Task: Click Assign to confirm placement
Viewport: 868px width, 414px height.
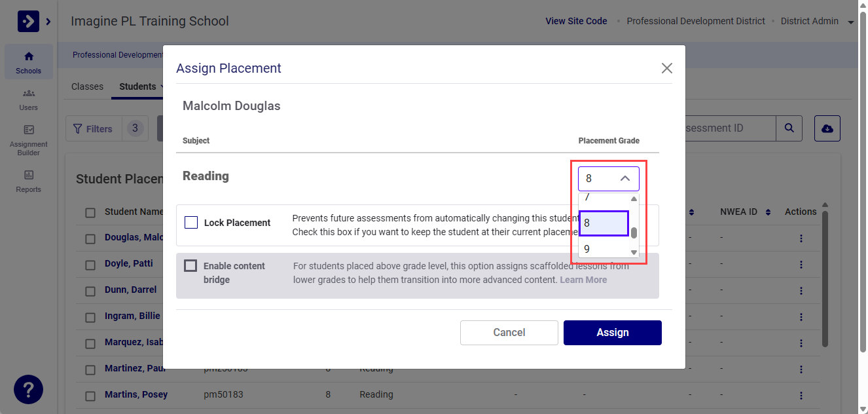Action: coord(613,333)
